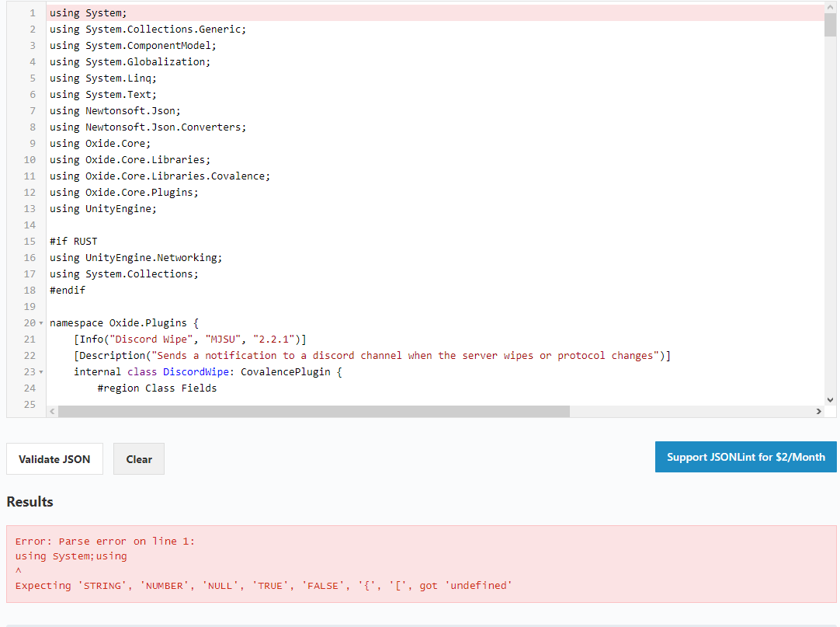The width and height of the screenshot is (840, 627).
Task: Click the vertical scrollbar up arrow
Action: click(831, 8)
